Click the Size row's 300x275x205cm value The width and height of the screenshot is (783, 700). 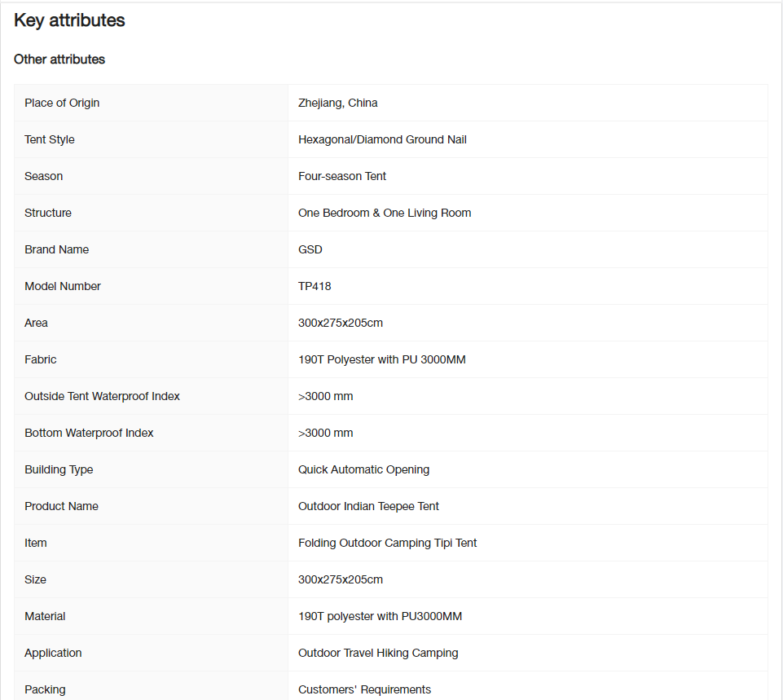pos(341,579)
